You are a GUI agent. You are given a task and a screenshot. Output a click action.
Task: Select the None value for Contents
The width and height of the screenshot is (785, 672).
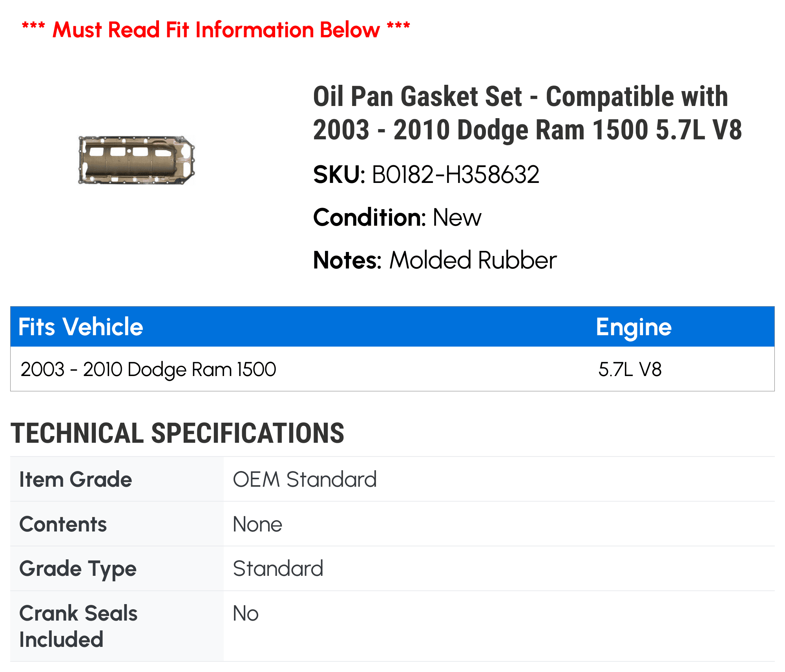pyautogui.click(x=257, y=524)
